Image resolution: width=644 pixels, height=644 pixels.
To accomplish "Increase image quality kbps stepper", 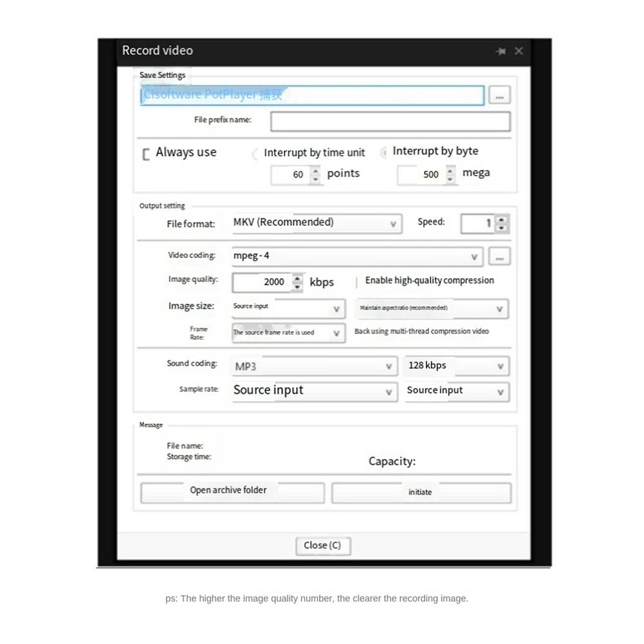I will coord(297,279).
